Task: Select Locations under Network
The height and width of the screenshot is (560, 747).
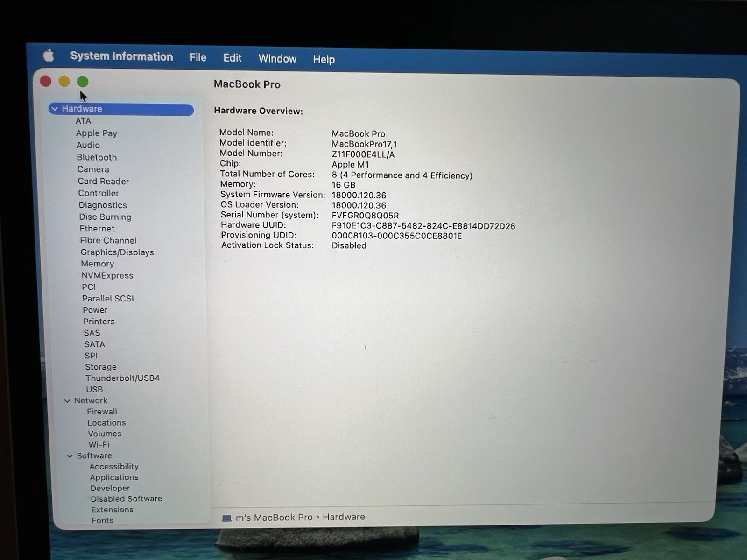Action: [107, 423]
